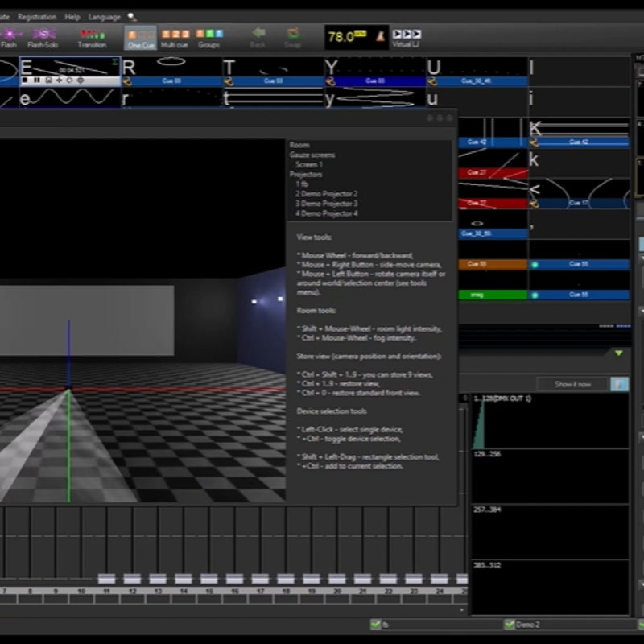Open the Help menu
Viewport: 644px width, 644px height.
coord(72,17)
